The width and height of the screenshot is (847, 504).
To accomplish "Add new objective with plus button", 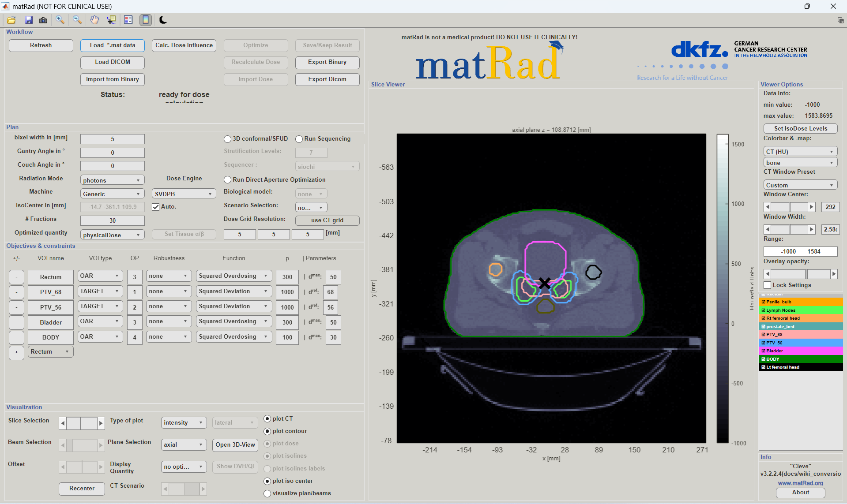I will click(17, 352).
